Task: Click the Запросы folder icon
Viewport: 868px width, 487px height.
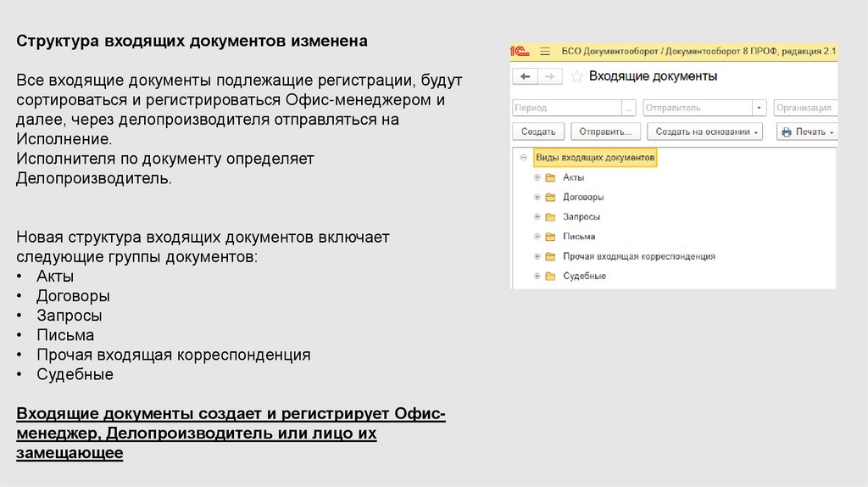Action: (550, 216)
